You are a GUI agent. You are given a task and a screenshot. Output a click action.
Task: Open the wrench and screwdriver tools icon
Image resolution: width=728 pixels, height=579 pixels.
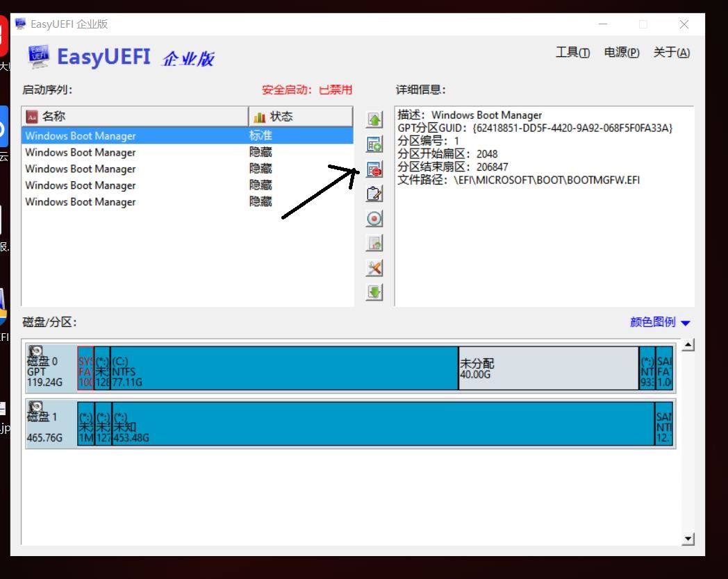374,268
